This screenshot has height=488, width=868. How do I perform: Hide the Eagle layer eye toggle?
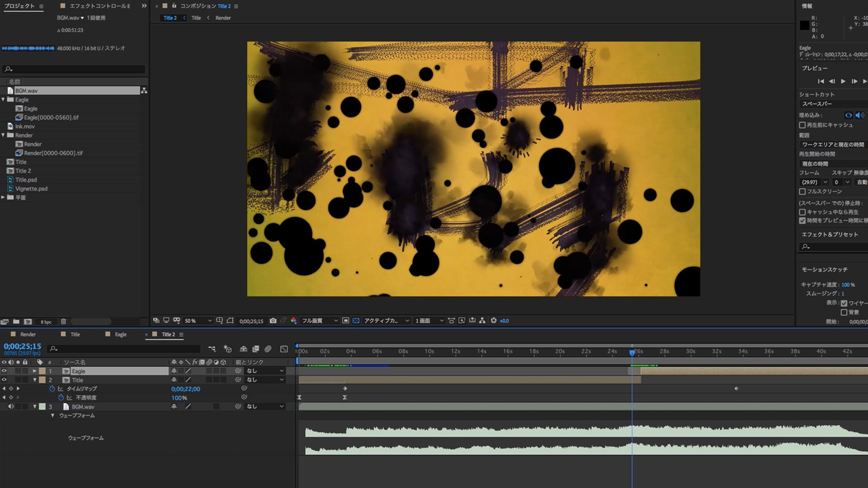point(4,371)
